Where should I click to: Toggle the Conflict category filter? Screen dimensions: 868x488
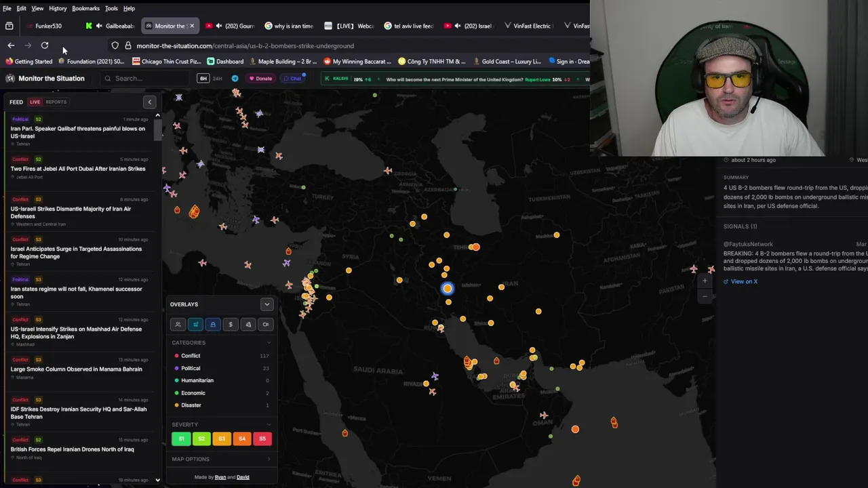click(221, 356)
